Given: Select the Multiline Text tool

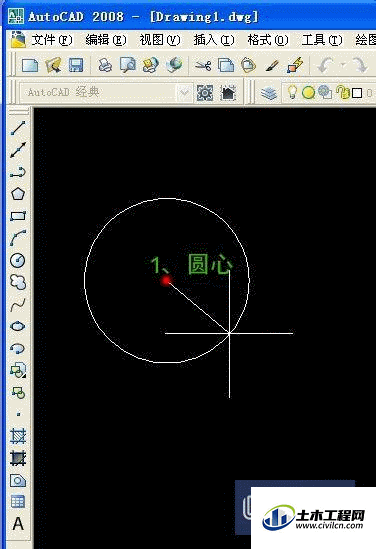Looking at the screenshot, I should coord(18,524).
